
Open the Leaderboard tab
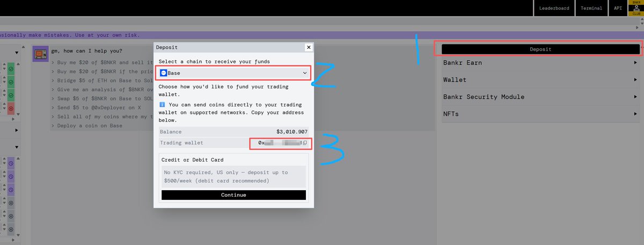coord(554,8)
